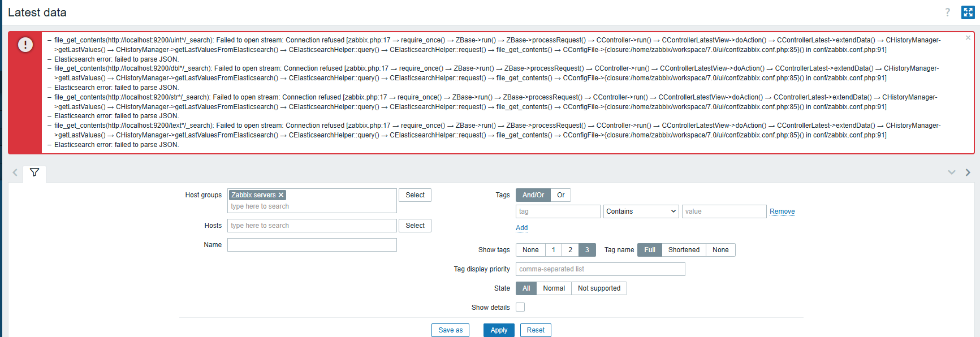Open the Contains tag operator dropdown
Image resolution: width=980 pixels, height=337 pixels.
(641, 211)
